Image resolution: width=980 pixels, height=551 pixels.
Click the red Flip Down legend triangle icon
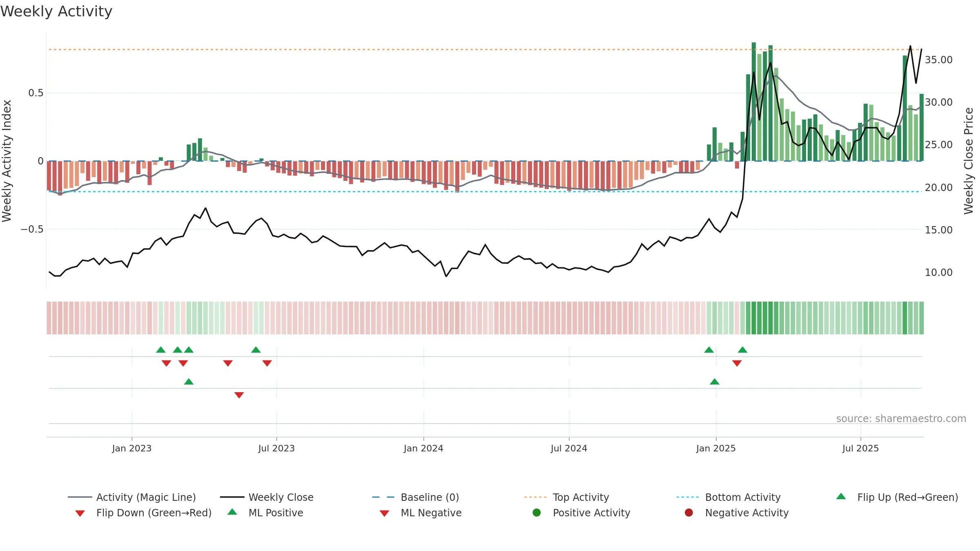[x=80, y=513]
